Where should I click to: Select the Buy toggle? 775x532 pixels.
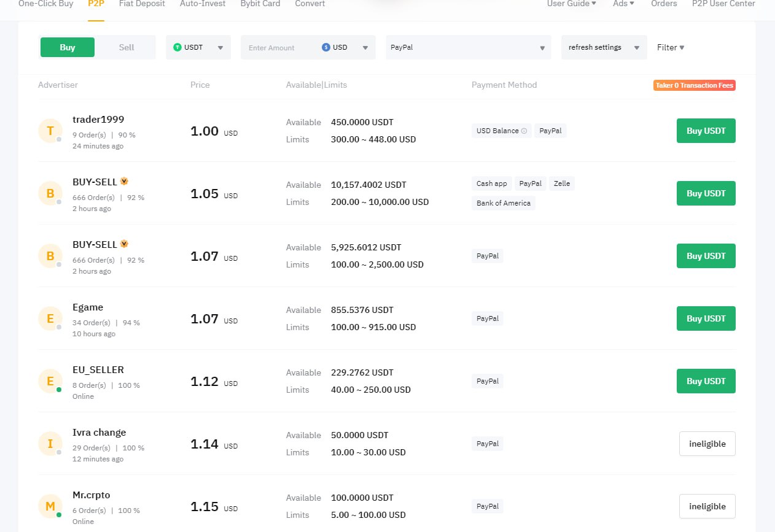[x=68, y=47]
